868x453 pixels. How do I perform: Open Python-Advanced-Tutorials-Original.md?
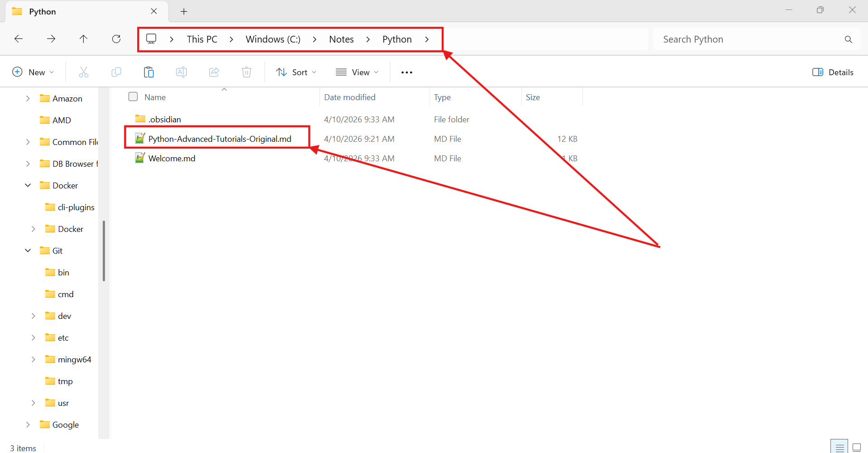(x=219, y=139)
